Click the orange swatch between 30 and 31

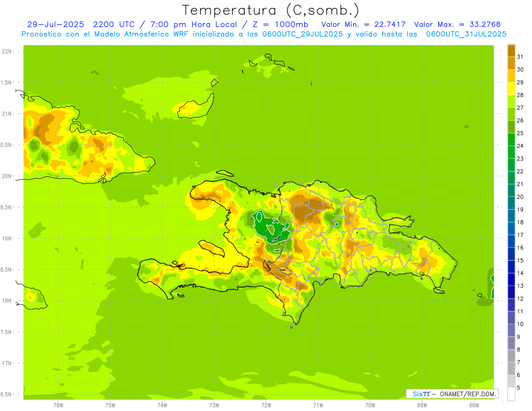[511, 63]
